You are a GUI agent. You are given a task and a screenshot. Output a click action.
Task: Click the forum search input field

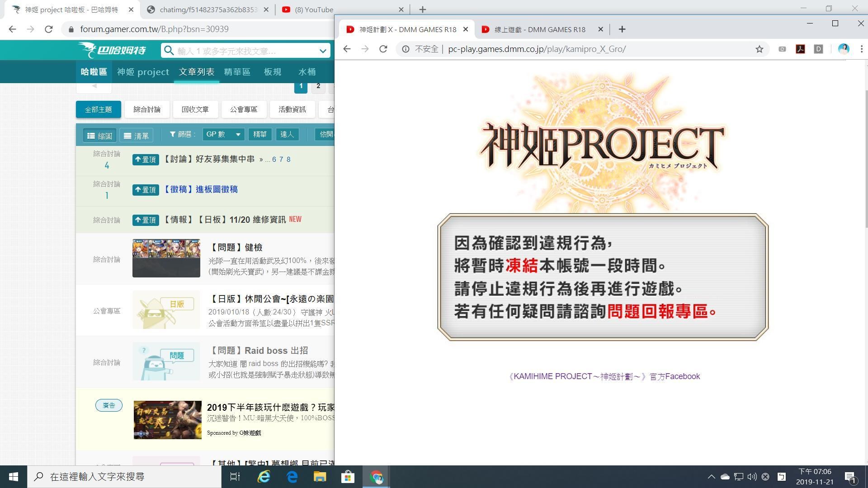[246, 51]
